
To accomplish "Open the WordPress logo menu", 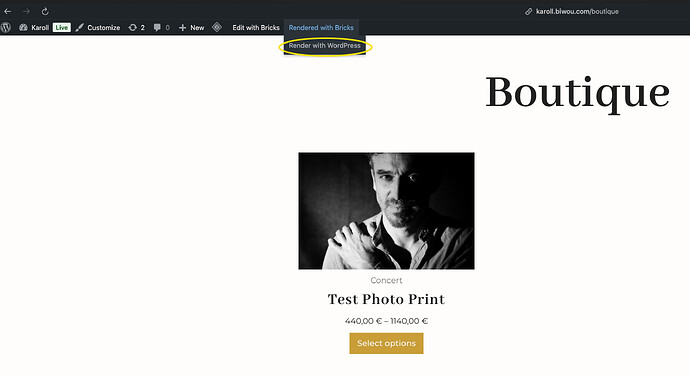I will [x=6, y=27].
